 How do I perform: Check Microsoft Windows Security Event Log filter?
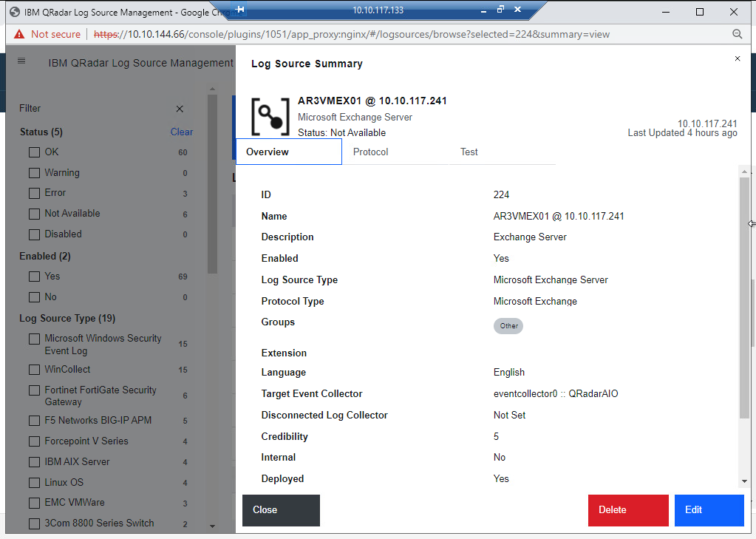point(34,339)
